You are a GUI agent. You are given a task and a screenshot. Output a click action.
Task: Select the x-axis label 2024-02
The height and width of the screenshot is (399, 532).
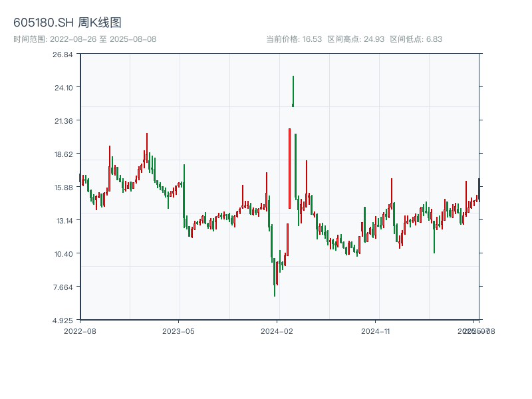point(277,331)
